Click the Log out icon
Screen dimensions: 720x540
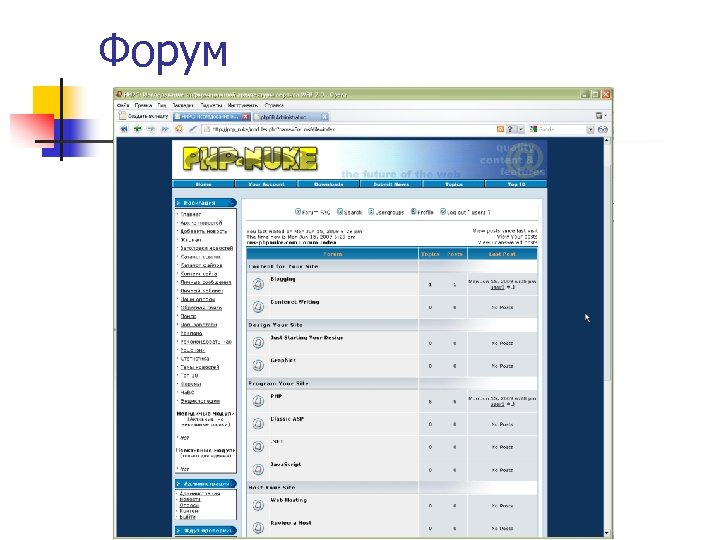coord(443,212)
